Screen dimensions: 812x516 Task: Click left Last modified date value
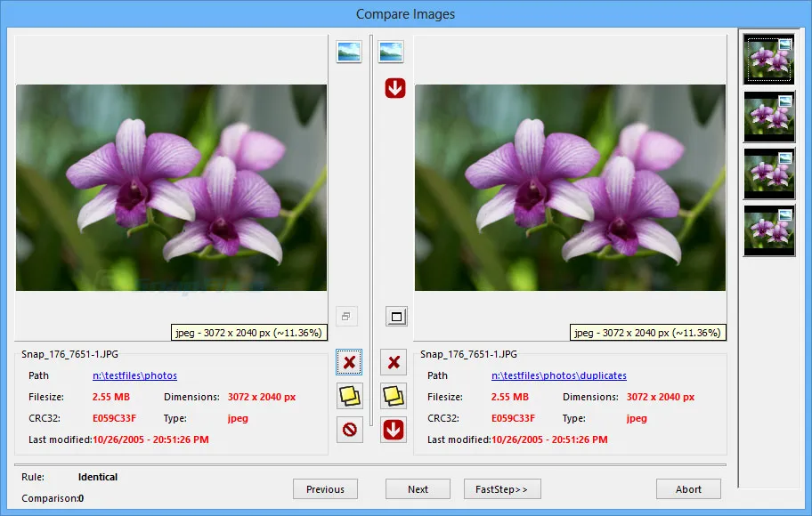pos(150,439)
